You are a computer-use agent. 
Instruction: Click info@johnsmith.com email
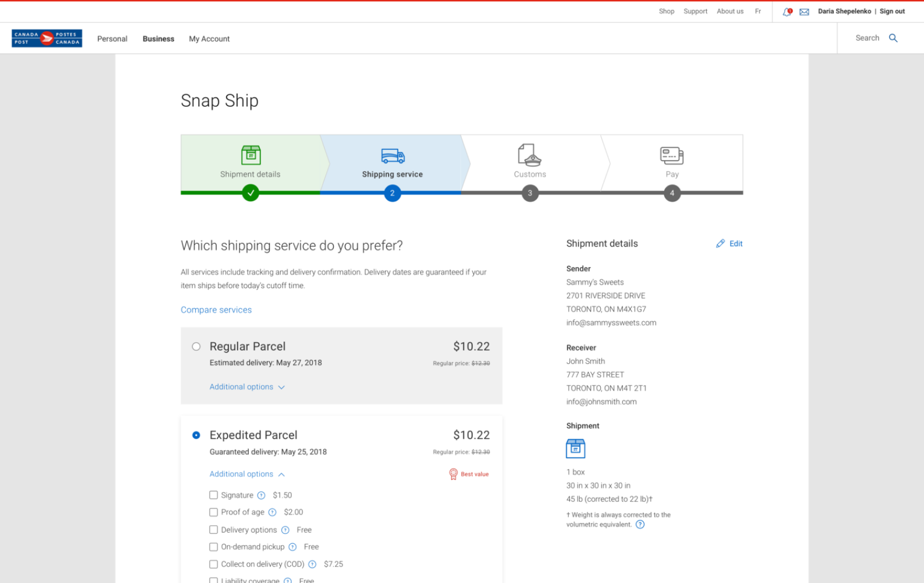[601, 402]
